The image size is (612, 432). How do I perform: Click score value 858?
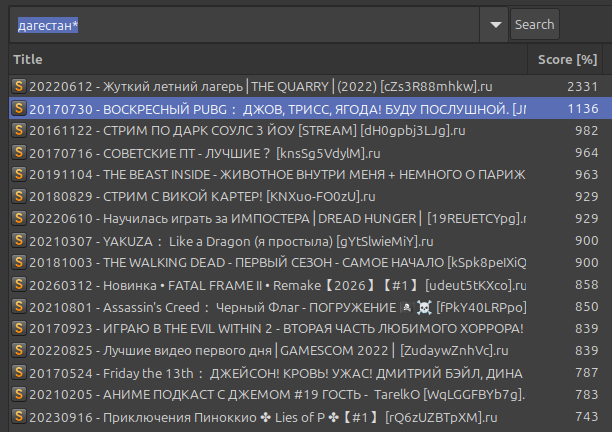[x=586, y=284]
